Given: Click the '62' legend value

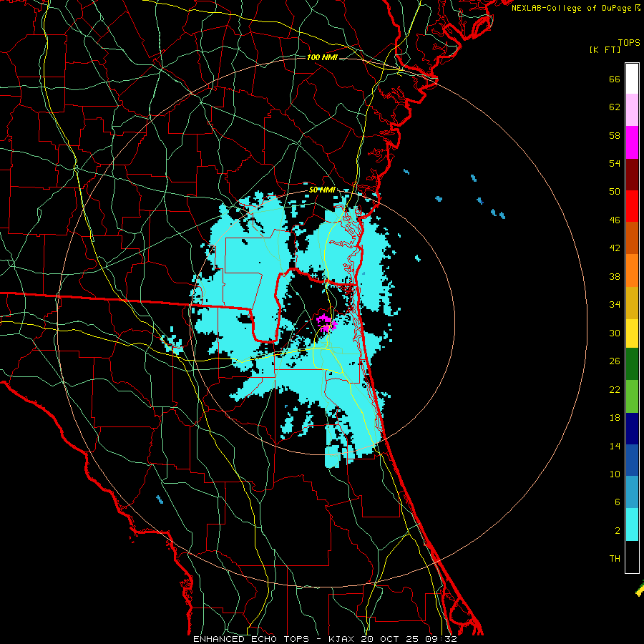Looking at the screenshot, I should 615,107.
